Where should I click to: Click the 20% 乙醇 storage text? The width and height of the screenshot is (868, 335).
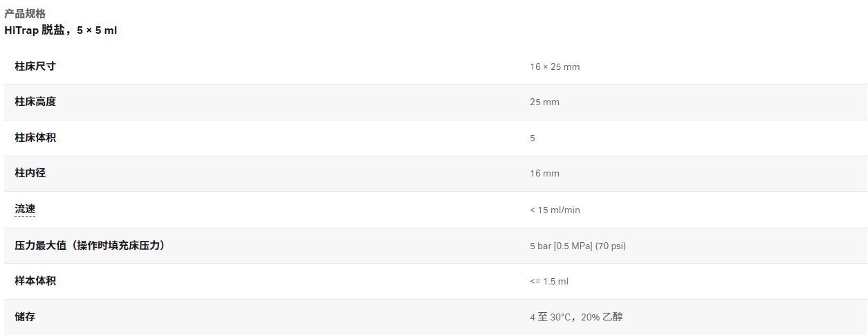pyautogui.click(x=602, y=317)
